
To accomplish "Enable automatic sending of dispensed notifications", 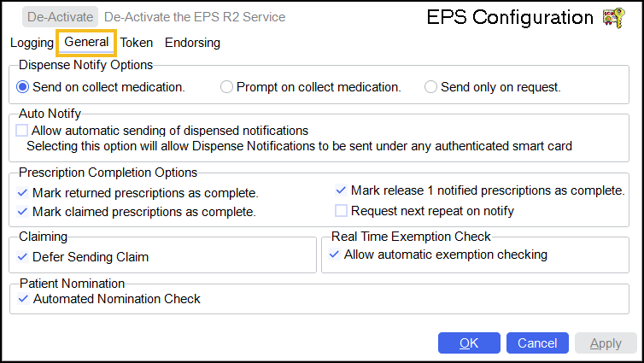I will (x=22, y=132).
